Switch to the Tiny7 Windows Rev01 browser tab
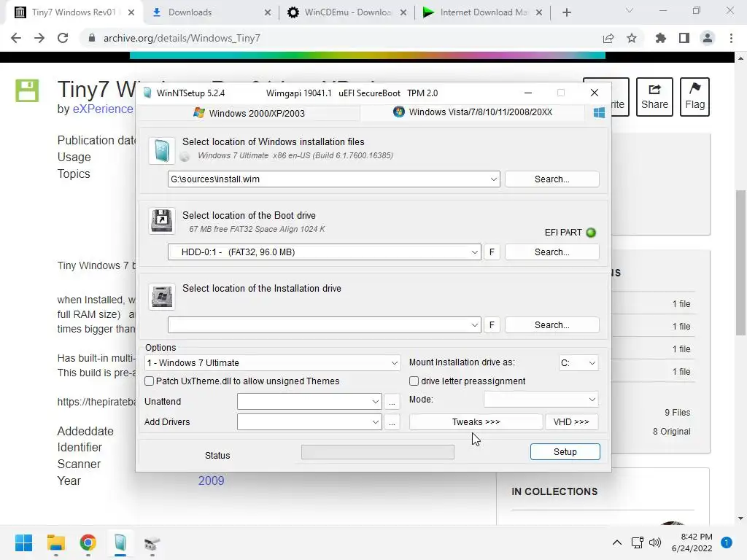 (x=74, y=12)
